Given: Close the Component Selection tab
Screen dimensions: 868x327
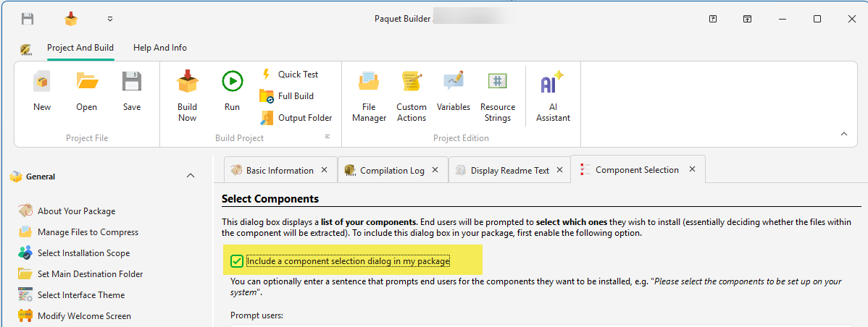Looking at the screenshot, I should pos(692,169).
